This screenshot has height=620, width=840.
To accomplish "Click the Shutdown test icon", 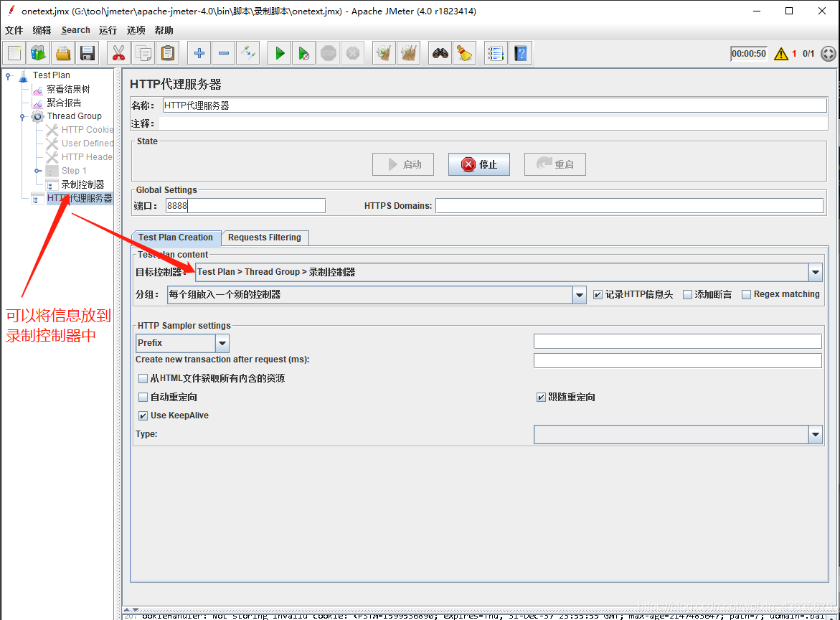I will (352, 53).
